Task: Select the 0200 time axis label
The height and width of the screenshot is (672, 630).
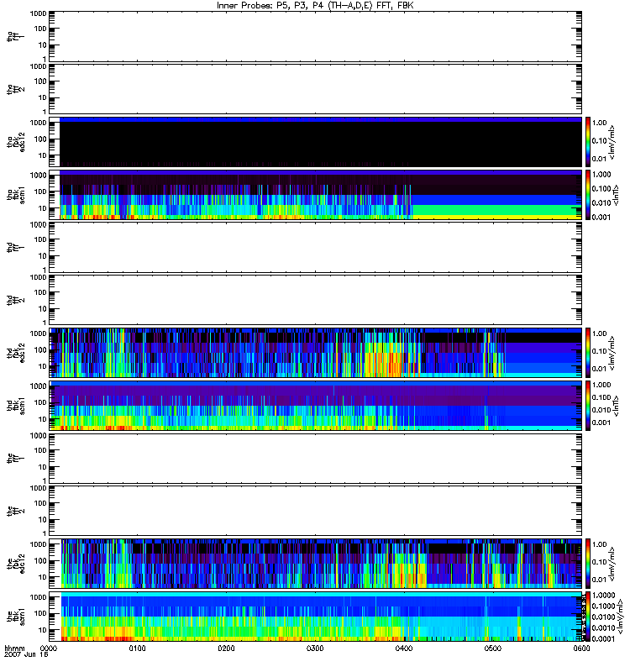Action: click(x=226, y=648)
